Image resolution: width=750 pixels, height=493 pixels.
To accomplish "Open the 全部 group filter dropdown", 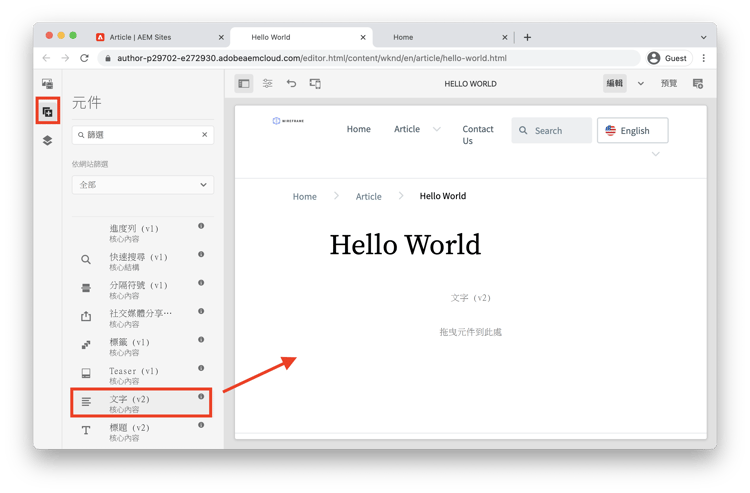I will coord(143,185).
